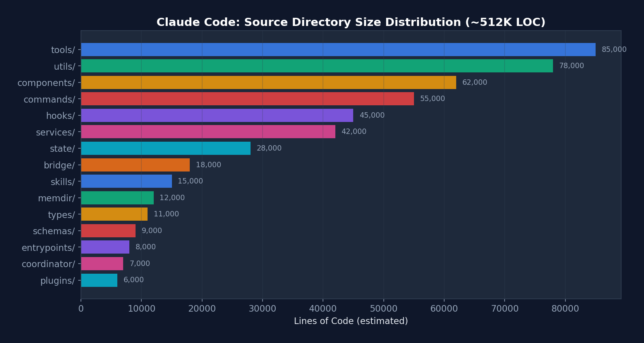Select the 78,000 value label
Screen dimensions: 644x343
[x=571, y=66]
